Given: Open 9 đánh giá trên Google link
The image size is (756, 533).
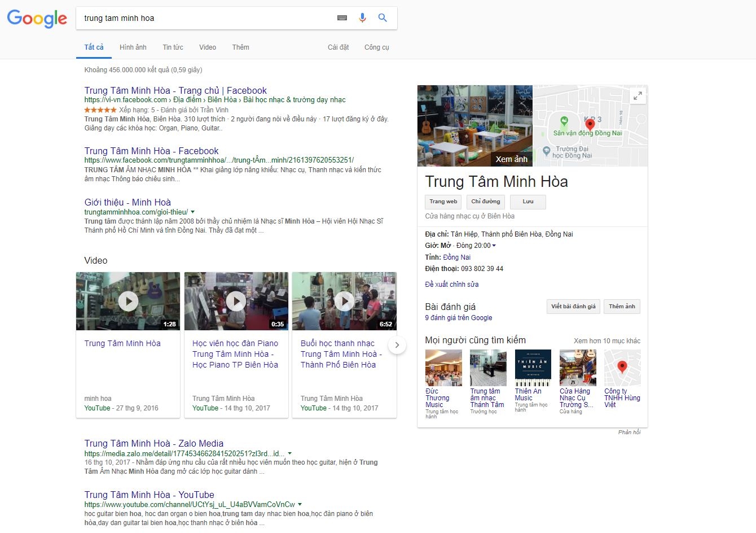Looking at the screenshot, I should pos(458,318).
